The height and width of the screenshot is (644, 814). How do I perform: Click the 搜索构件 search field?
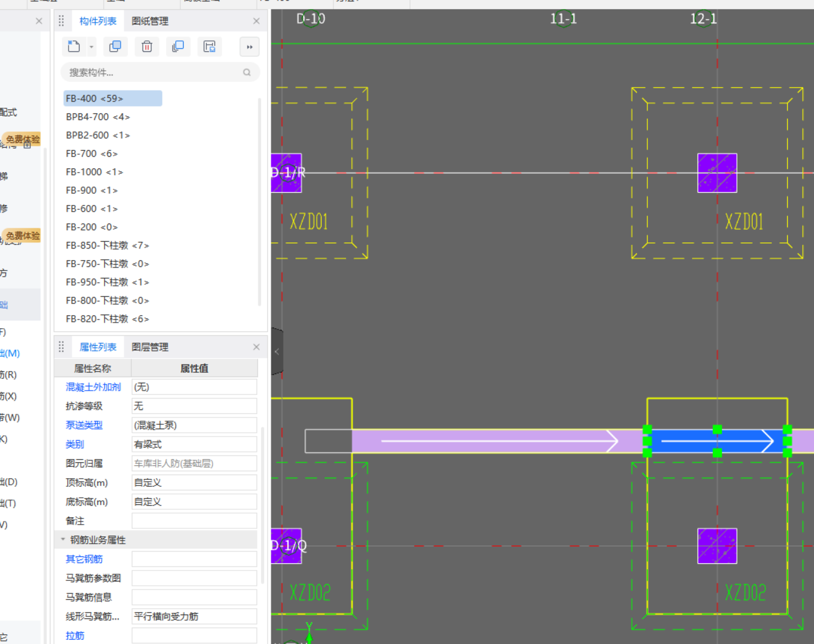coord(153,72)
